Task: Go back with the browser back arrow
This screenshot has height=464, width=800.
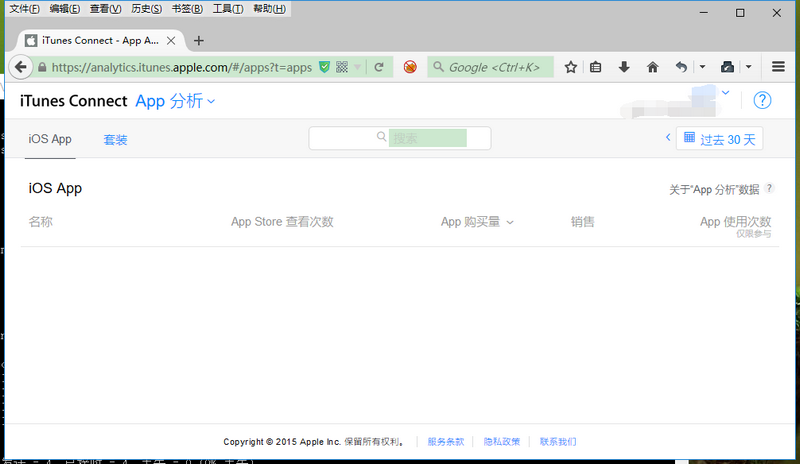Action: (x=20, y=67)
